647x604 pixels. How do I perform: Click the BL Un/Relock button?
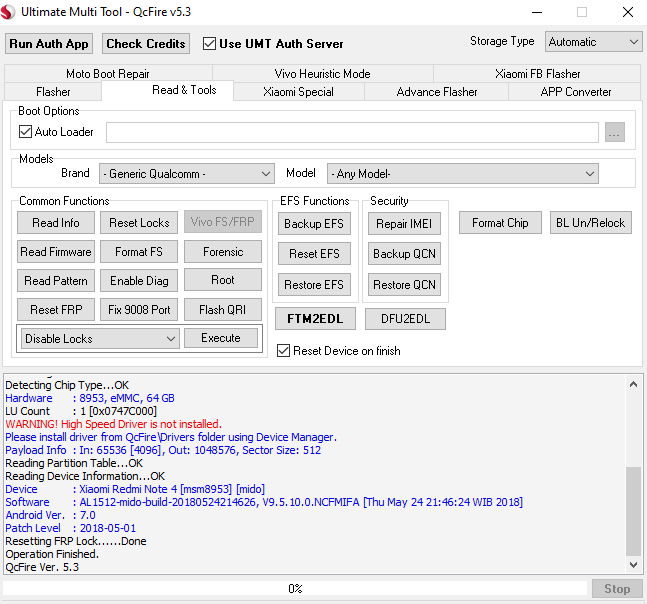click(x=590, y=223)
